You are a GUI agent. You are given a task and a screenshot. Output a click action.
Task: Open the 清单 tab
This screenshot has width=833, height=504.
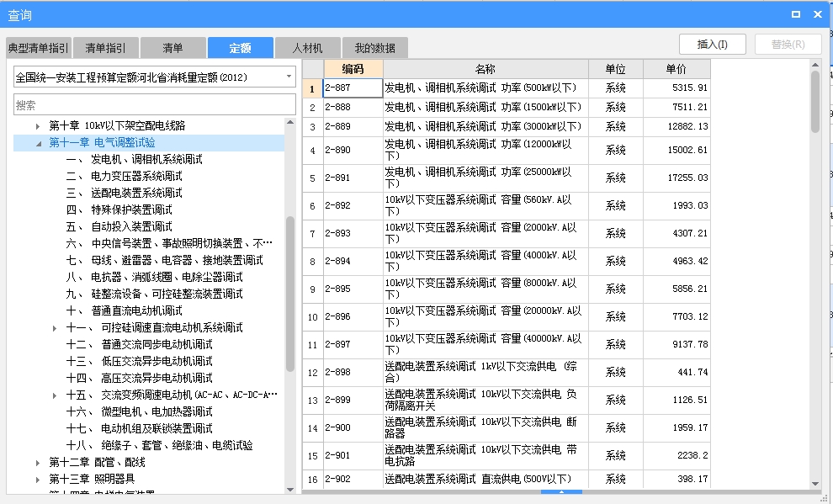(172, 48)
